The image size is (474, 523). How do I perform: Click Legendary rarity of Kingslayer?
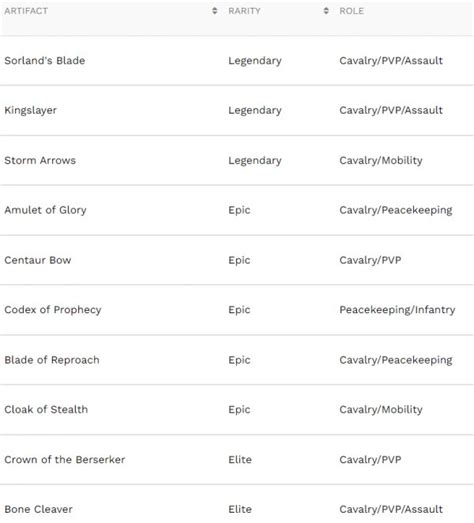pyautogui.click(x=255, y=110)
